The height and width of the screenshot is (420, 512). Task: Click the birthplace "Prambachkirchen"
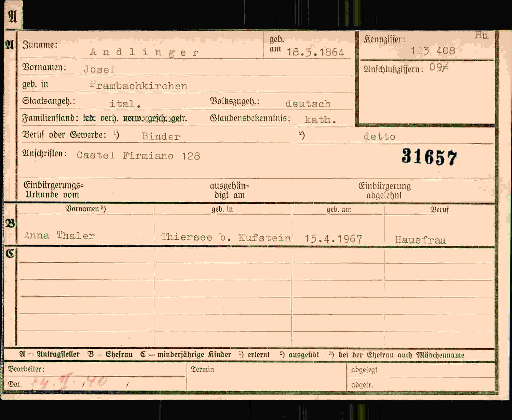point(139,86)
